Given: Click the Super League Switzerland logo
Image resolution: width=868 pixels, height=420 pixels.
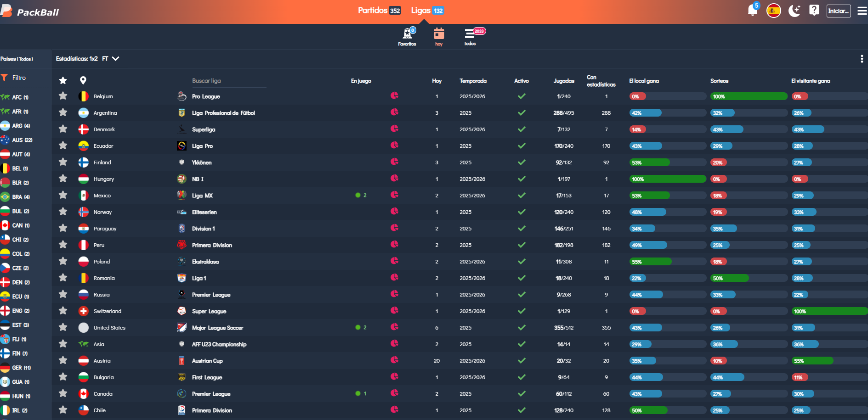Looking at the screenshot, I should 182,311.
